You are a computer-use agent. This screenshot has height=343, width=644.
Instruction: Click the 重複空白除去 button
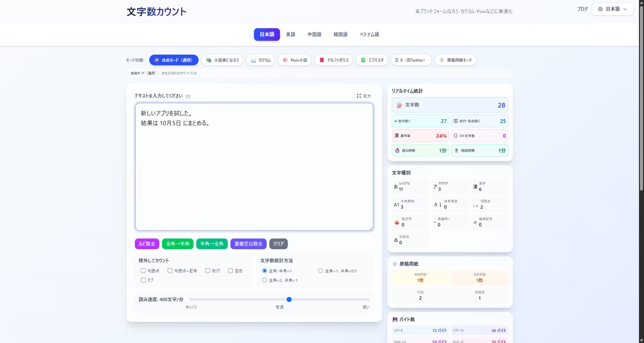click(248, 244)
